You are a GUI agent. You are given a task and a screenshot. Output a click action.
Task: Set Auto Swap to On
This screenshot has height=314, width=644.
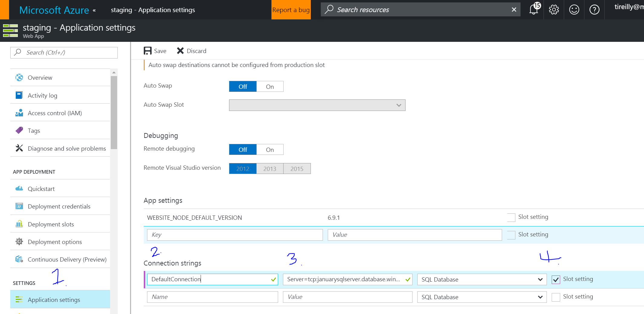[x=270, y=86]
